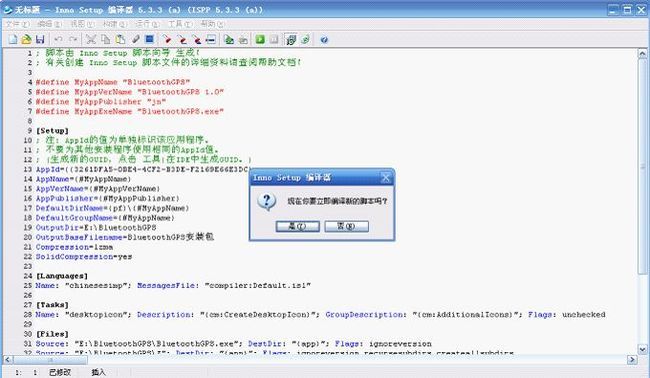The width and height of the screenshot is (650, 378).
Task: Click the pencil-shaped delete icon in toolbar
Action: [x=135, y=40]
